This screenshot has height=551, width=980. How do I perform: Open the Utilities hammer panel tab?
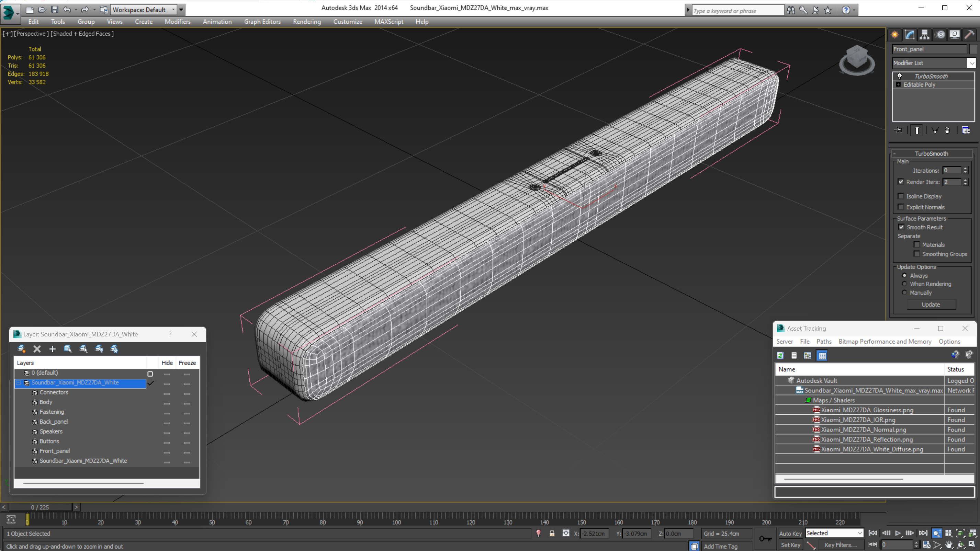click(x=969, y=35)
